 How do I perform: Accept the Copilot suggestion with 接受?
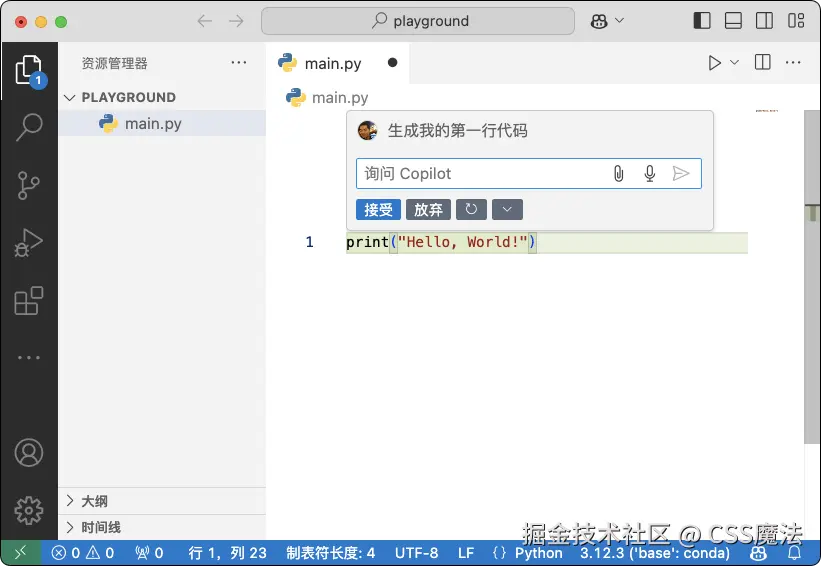coord(379,209)
